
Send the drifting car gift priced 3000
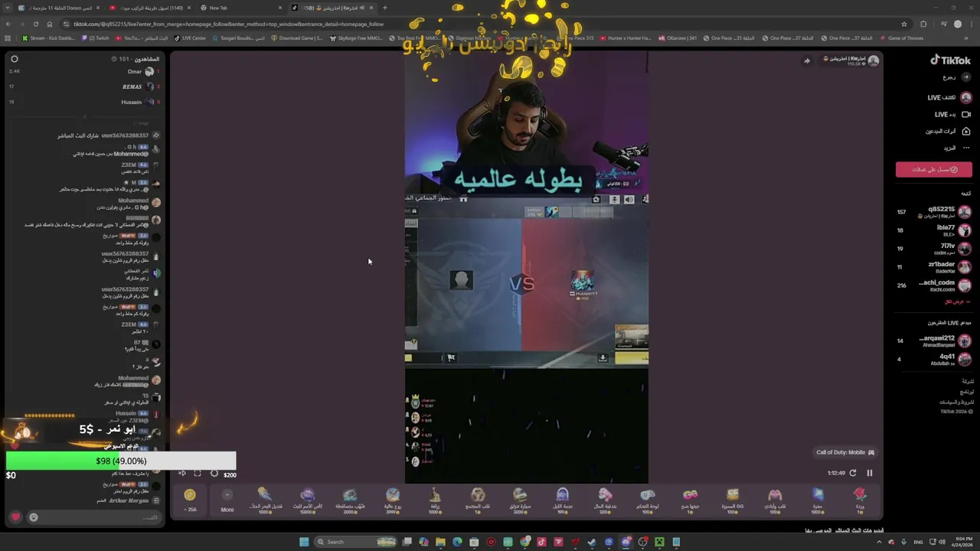point(520,500)
